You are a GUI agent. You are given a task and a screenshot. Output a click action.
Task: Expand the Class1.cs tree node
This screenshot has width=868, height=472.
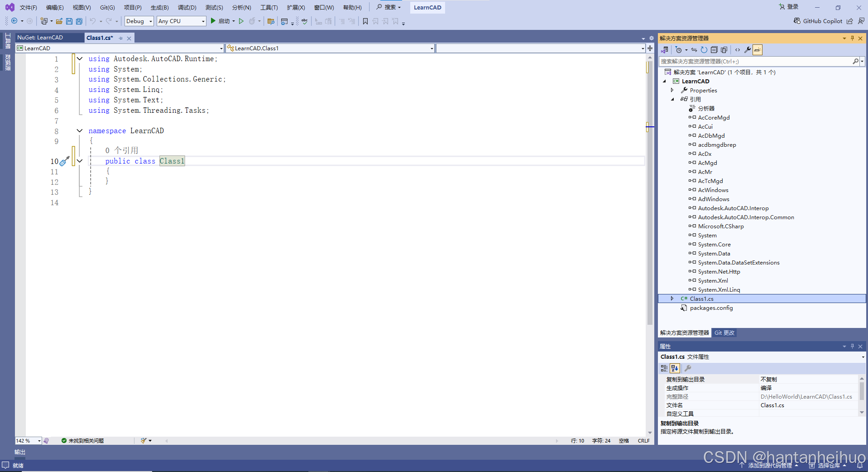click(x=672, y=299)
